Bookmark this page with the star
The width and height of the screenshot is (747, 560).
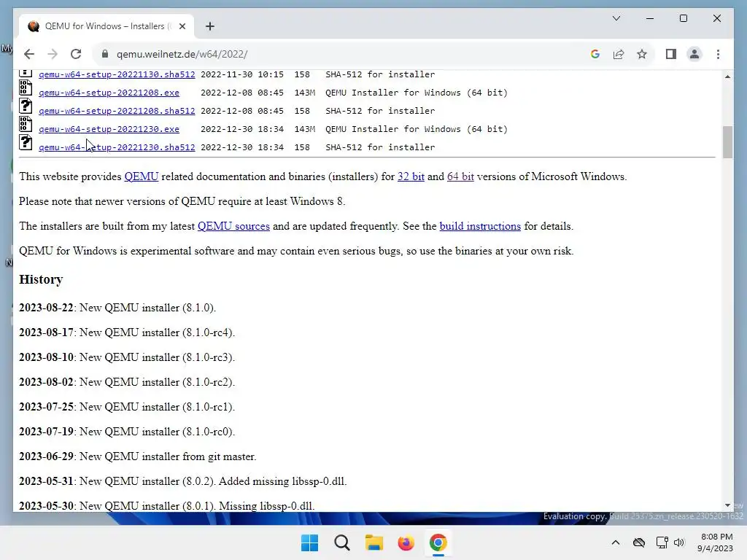[x=642, y=54]
